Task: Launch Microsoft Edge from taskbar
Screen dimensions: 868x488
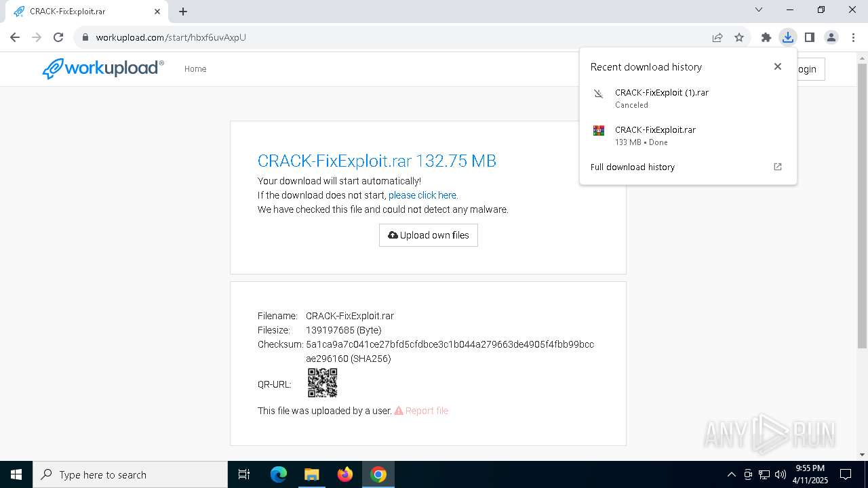Action: [x=279, y=474]
